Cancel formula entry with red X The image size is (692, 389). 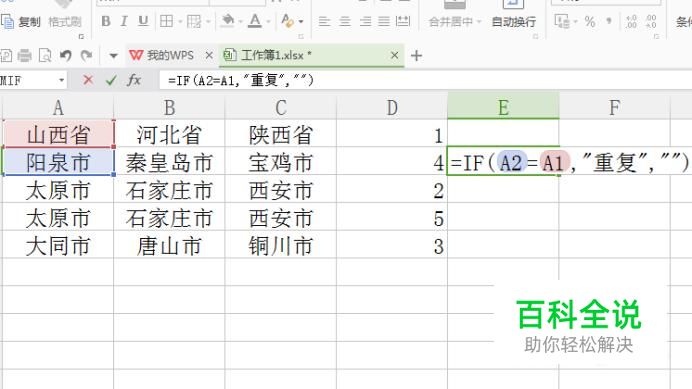tap(88, 80)
